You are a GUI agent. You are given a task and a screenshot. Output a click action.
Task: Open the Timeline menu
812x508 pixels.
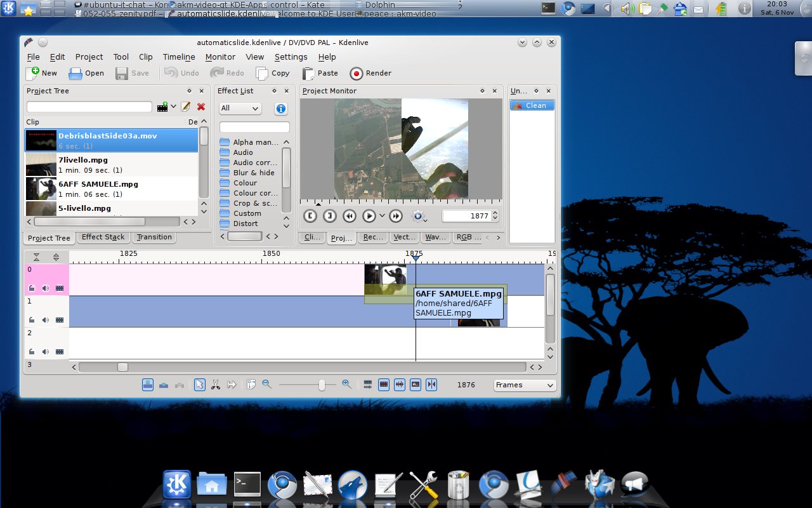pyautogui.click(x=179, y=57)
